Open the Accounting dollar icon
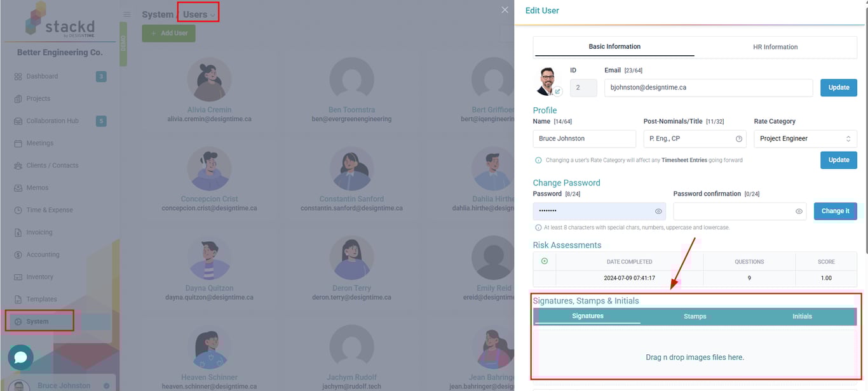 coord(18,255)
